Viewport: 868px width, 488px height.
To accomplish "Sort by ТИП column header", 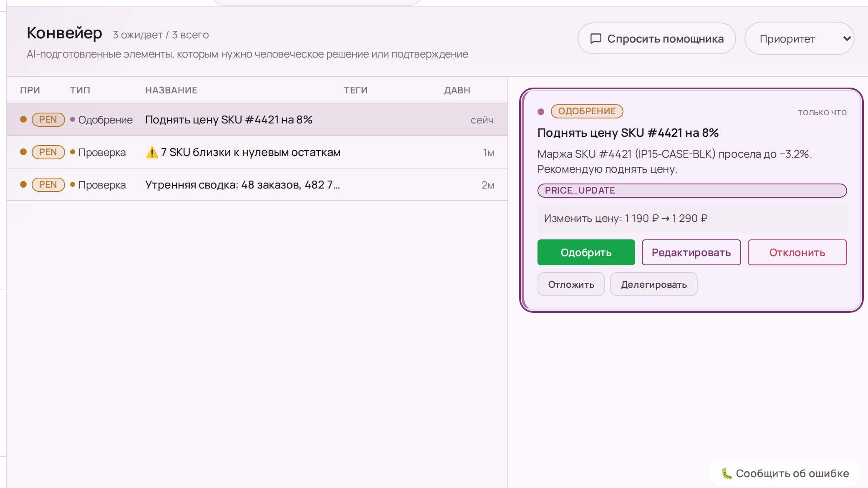I will click(80, 90).
